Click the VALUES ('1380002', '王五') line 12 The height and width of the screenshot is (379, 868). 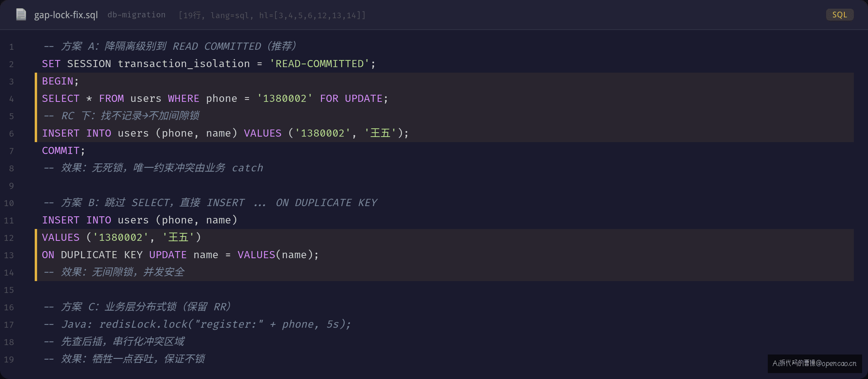122,237
